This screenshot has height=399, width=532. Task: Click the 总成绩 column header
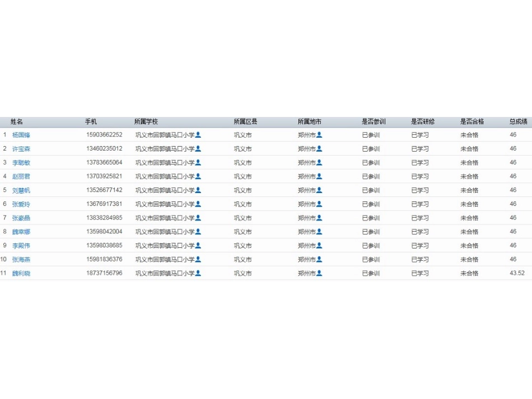tap(519, 121)
